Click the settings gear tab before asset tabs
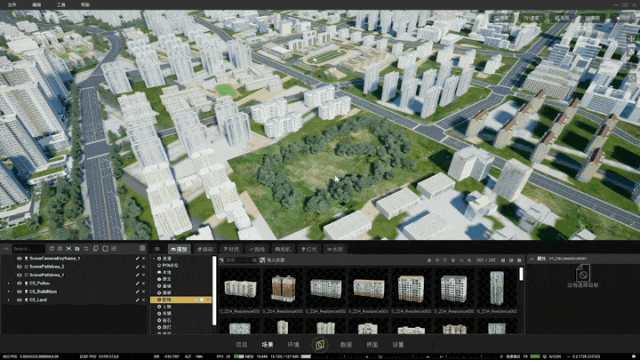Screen dimensions: 640x360 click(x=157, y=249)
